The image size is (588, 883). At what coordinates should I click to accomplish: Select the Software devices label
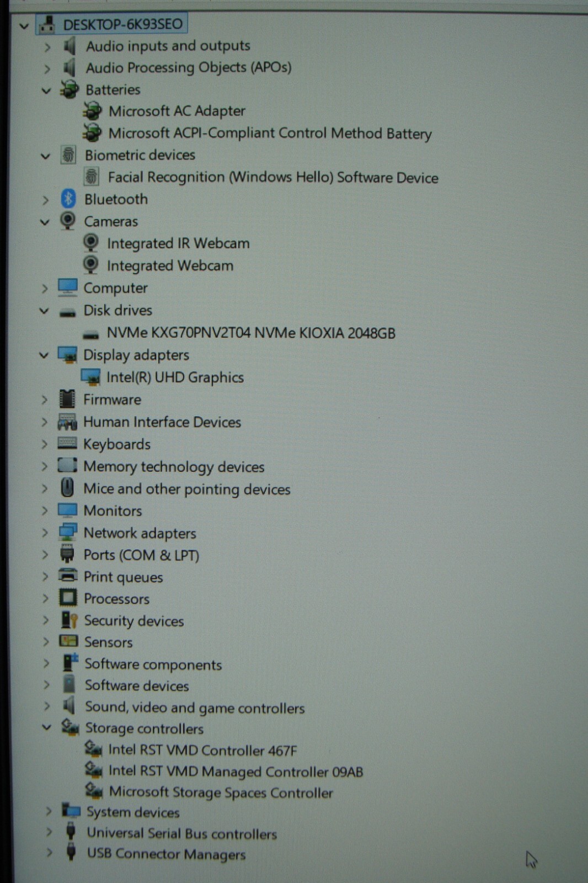point(137,685)
